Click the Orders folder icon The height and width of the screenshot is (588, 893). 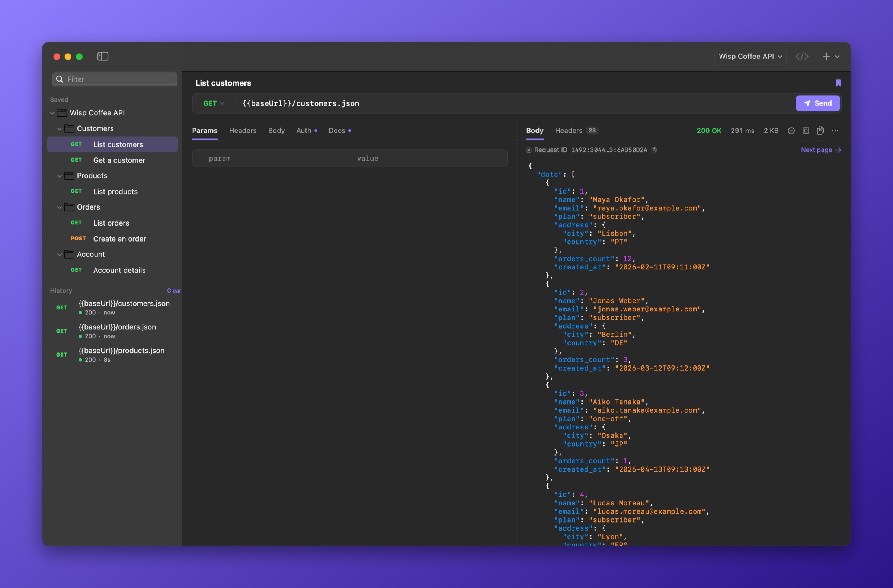pyautogui.click(x=69, y=207)
